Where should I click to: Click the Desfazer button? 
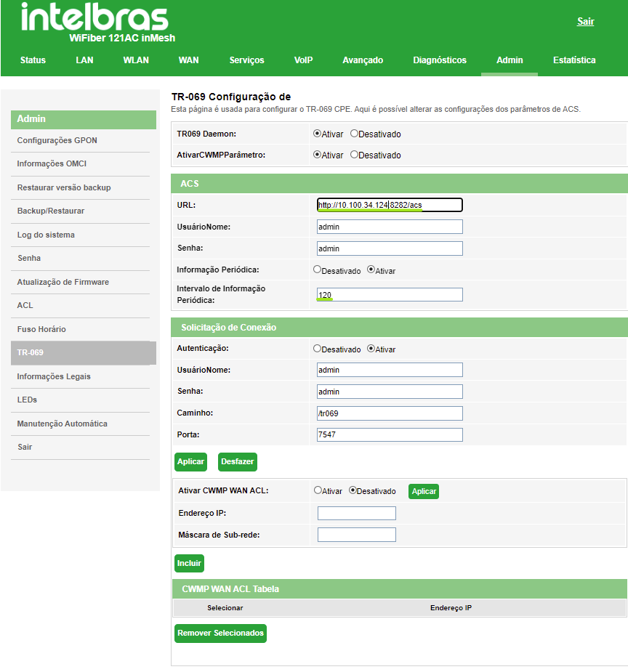coord(238,462)
